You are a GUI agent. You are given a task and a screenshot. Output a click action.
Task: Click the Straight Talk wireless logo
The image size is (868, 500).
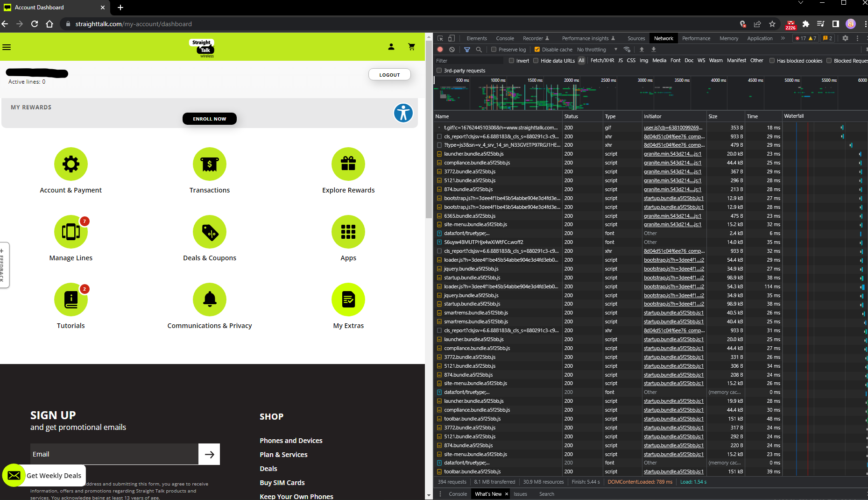coord(203,48)
